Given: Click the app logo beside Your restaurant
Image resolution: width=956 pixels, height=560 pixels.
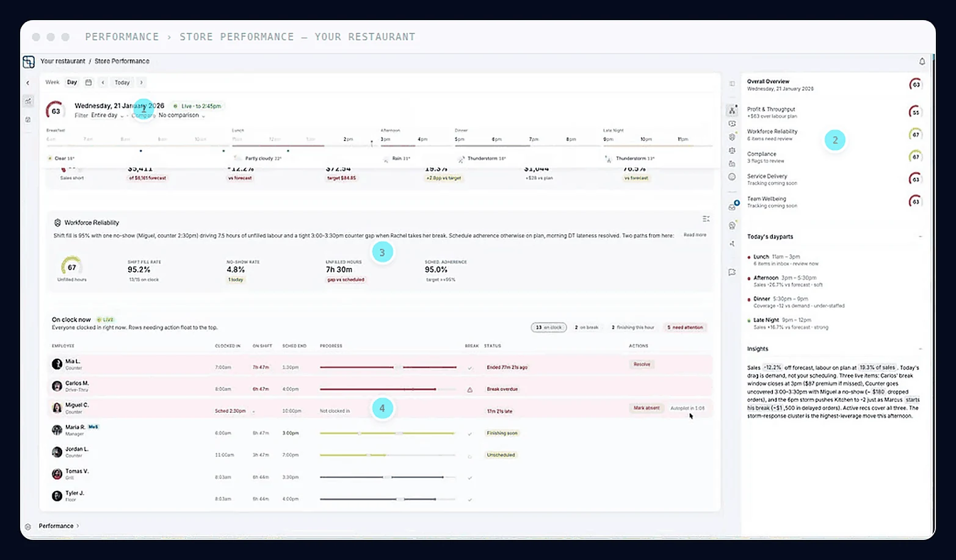Looking at the screenshot, I should [x=29, y=62].
